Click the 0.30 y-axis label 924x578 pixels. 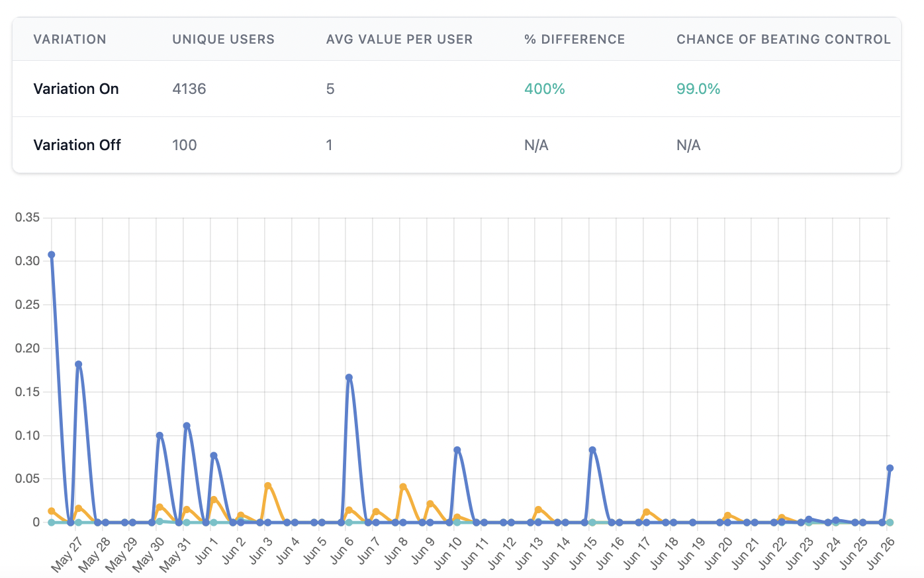(28, 261)
